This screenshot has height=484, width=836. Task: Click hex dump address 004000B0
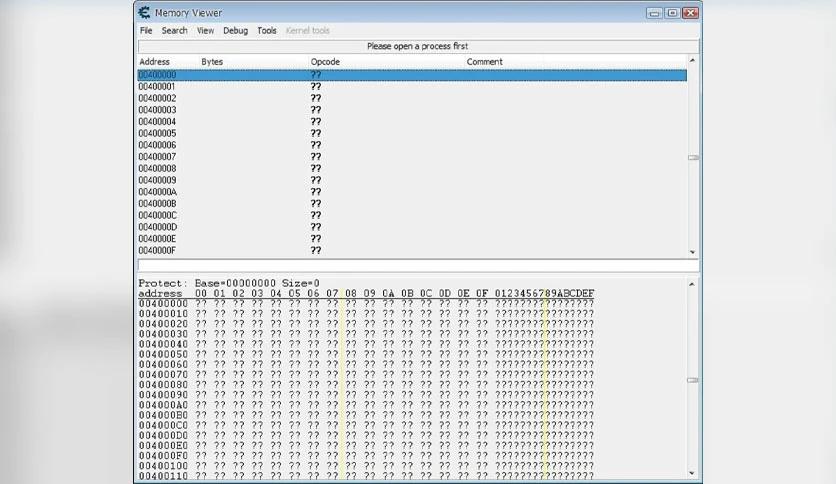[x=163, y=415]
